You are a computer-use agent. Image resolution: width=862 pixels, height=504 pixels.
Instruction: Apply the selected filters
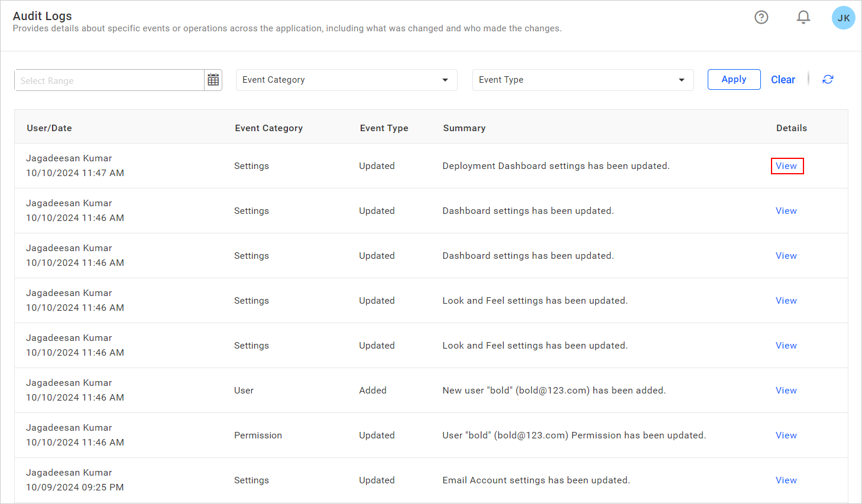(x=734, y=79)
